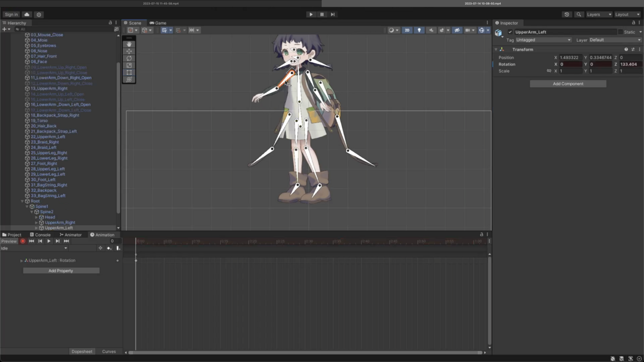Click the Hierarchy search-by-type icon
The width and height of the screenshot is (644, 362).
click(116, 29)
